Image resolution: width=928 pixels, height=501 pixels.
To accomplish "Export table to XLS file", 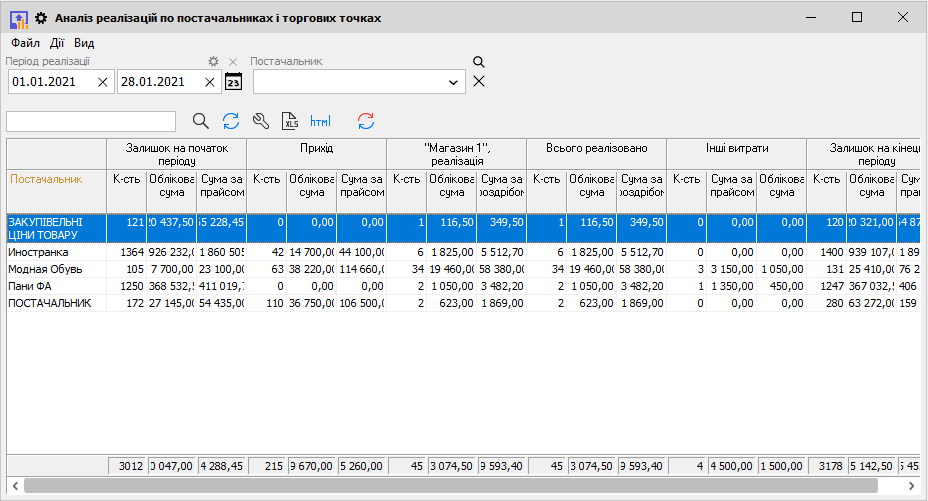I will click(x=291, y=121).
